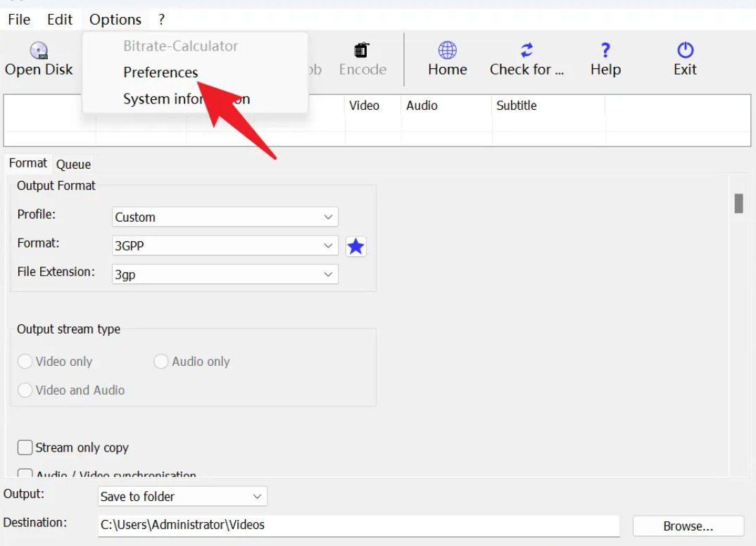Click the Open Disk toolbar icon
Viewport: 756px width, 546px height.
(x=39, y=51)
